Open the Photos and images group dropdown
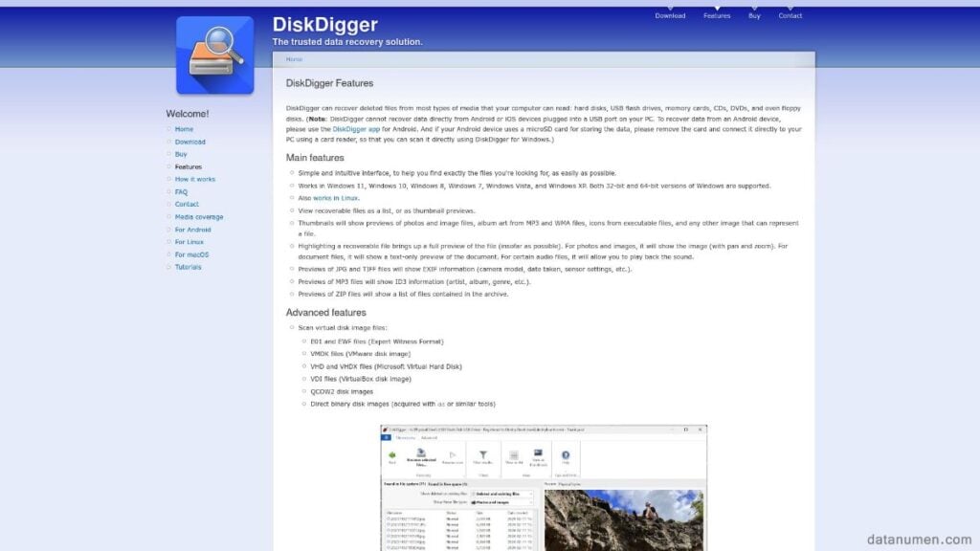 tap(502, 503)
